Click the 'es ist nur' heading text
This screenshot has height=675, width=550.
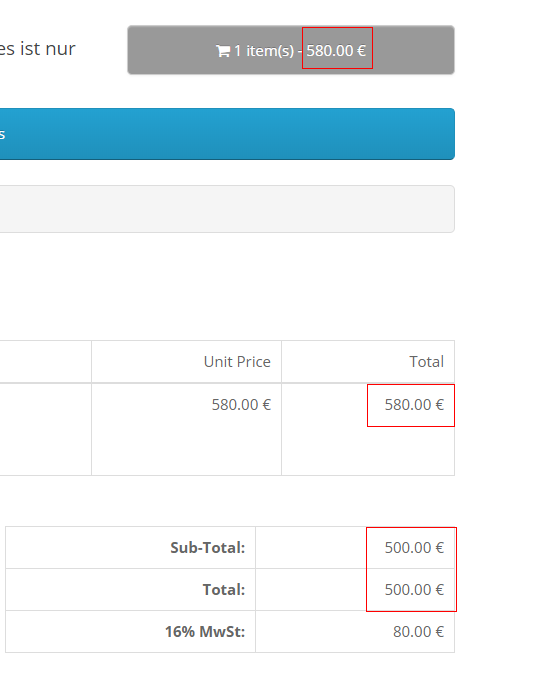(x=37, y=49)
